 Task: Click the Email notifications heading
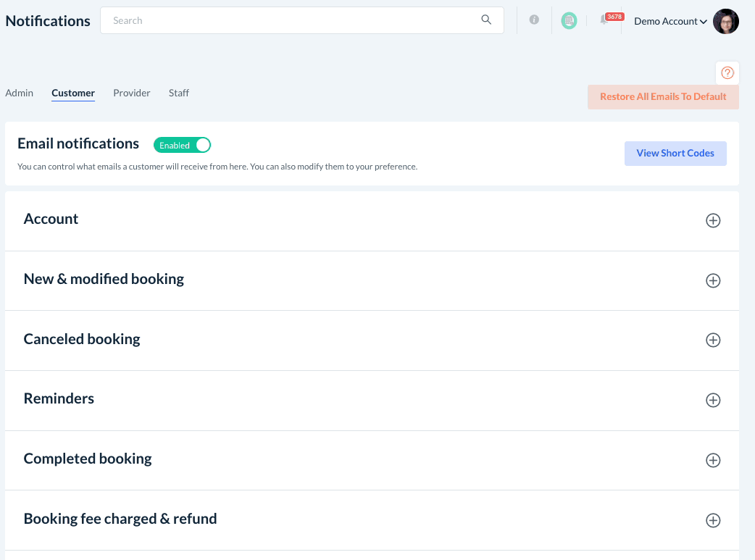pos(78,143)
